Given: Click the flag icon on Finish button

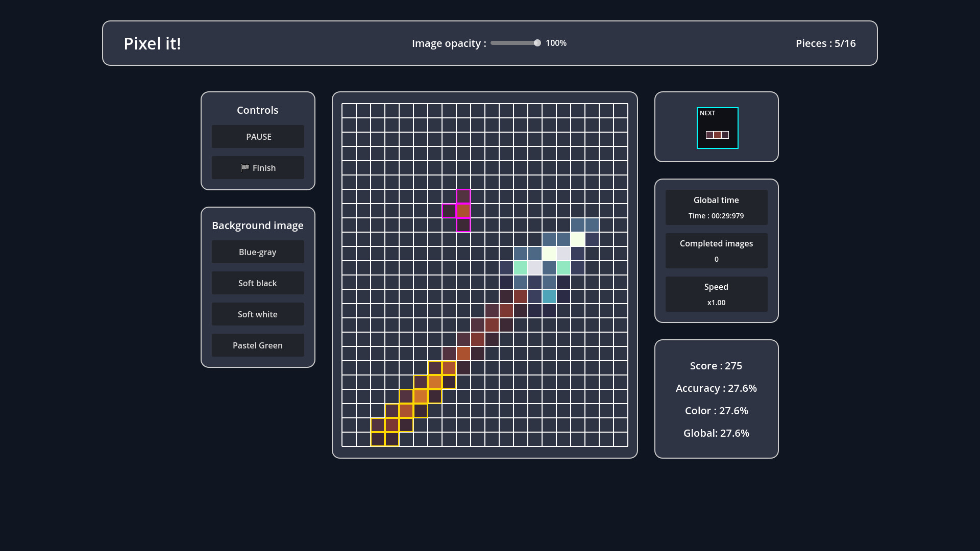Looking at the screenshot, I should click(244, 167).
